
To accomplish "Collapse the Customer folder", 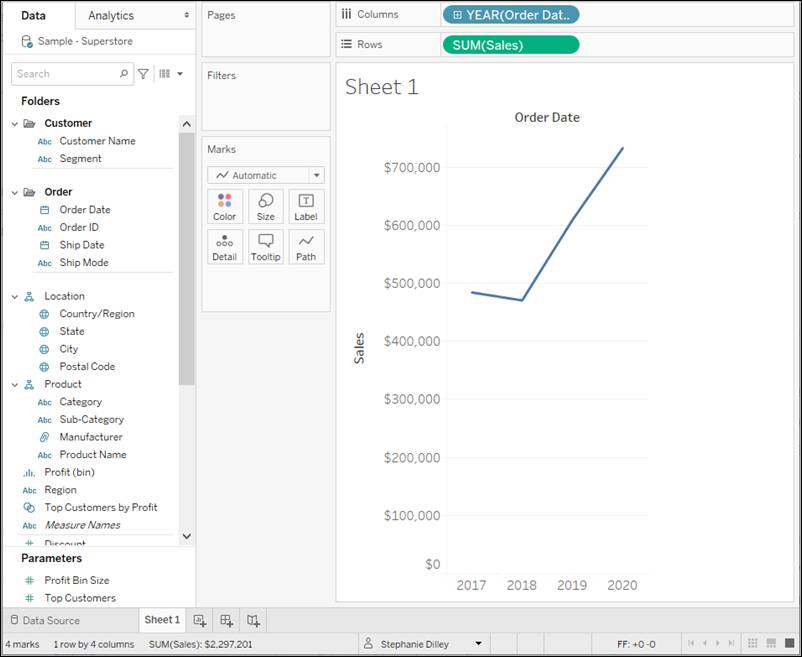I will (15, 124).
